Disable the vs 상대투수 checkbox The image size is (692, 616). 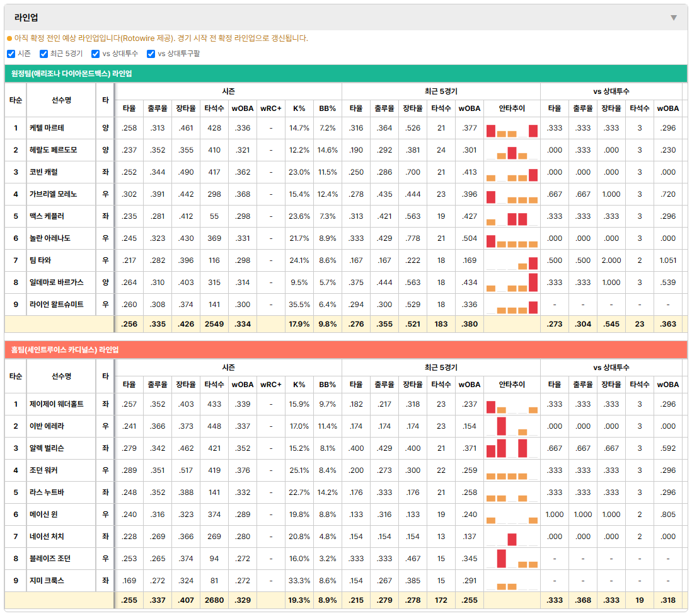click(x=95, y=54)
